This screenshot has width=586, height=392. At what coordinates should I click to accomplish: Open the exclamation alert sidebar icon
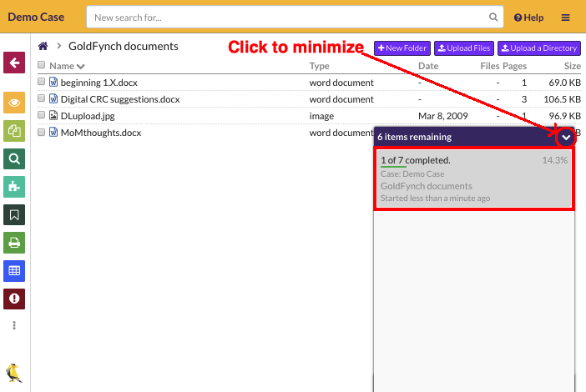click(14, 299)
